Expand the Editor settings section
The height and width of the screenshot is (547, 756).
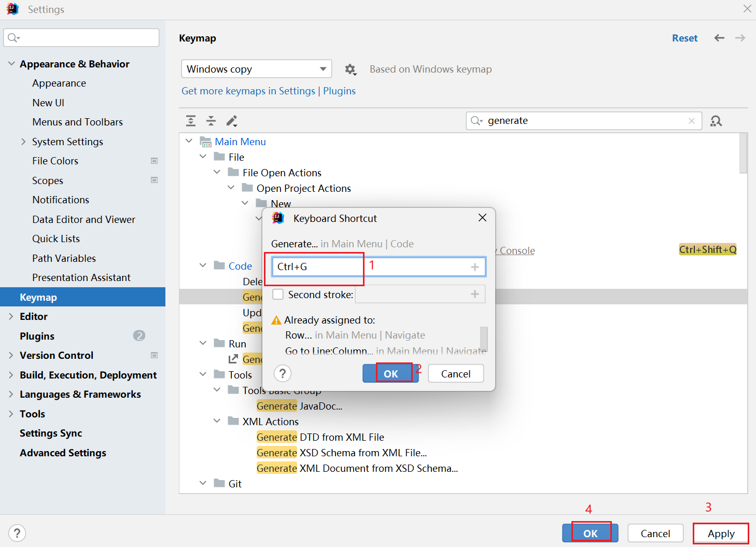click(11, 316)
